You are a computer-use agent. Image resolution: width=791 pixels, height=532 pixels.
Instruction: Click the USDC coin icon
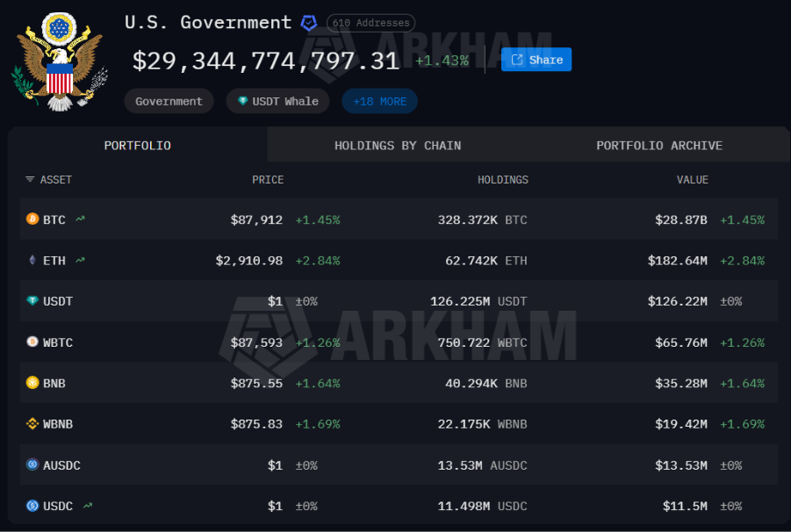pyautogui.click(x=32, y=506)
